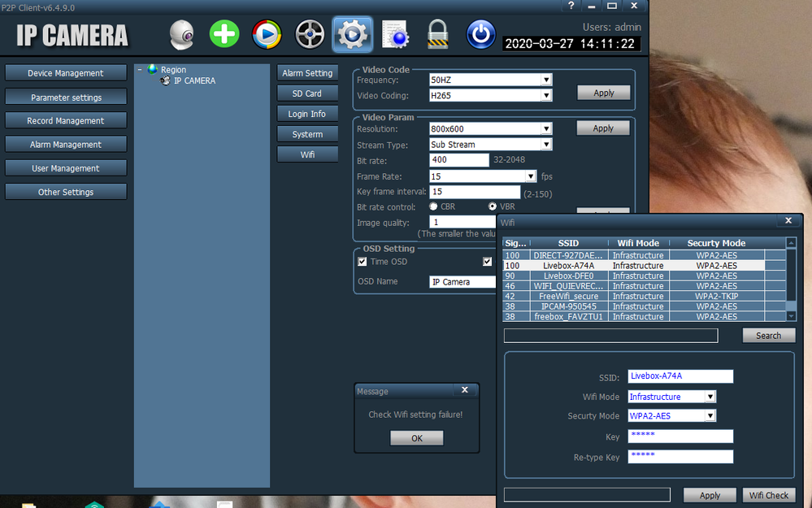Click the padlock lock icon
Viewport: 812px width, 508px height.
click(x=438, y=35)
